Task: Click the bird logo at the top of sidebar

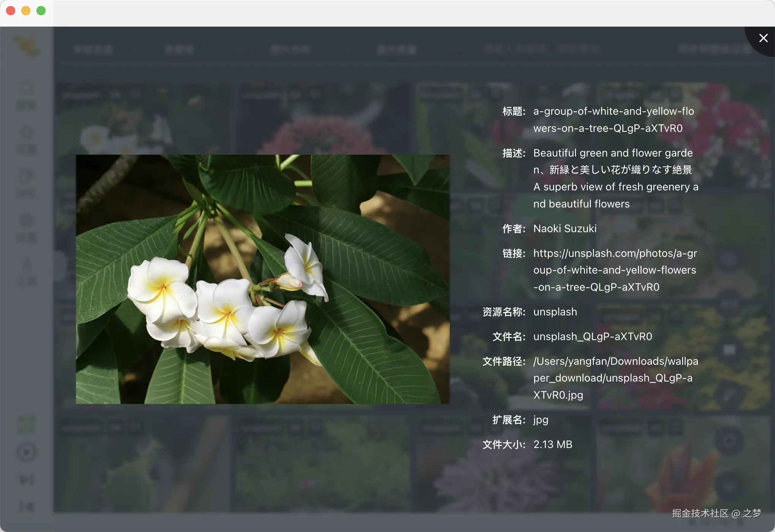Action: tap(27, 45)
